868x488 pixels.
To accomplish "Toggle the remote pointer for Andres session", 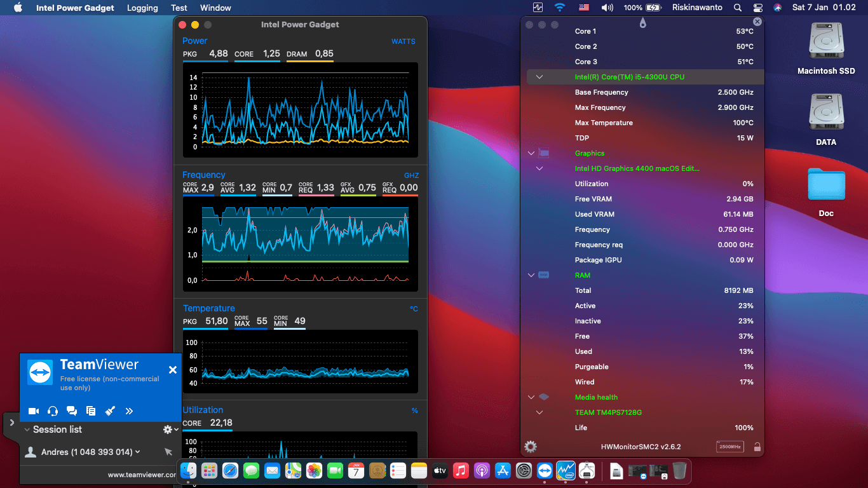I will (168, 452).
